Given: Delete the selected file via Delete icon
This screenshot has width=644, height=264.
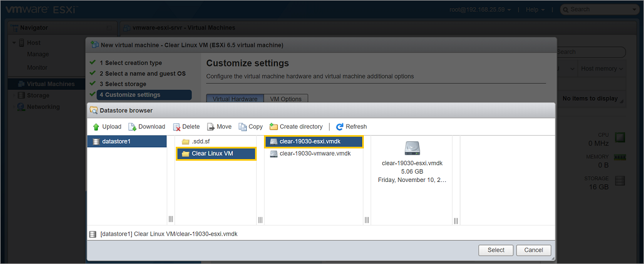Looking at the screenshot, I should pyautogui.click(x=176, y=127).
